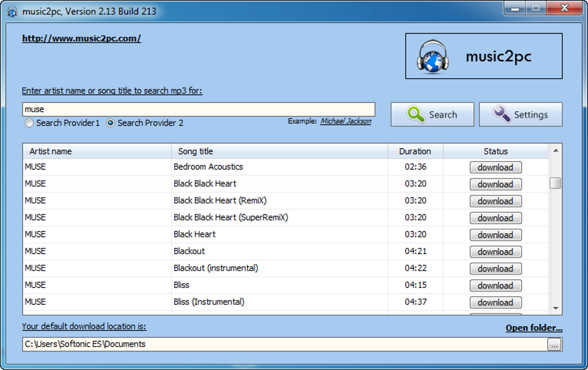The width and height of the screenshot is (588, 370).
Task: Download the Blackout song
Action: coord(495,251)
